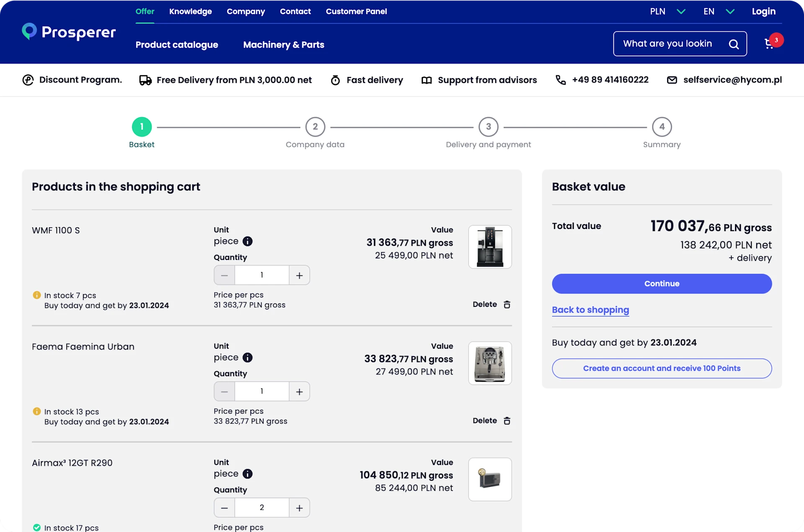This screenshot has height=532, width=804.
Task: Follow the Back to shopping link
Action: pyautogui.click(x=590, y=310)
